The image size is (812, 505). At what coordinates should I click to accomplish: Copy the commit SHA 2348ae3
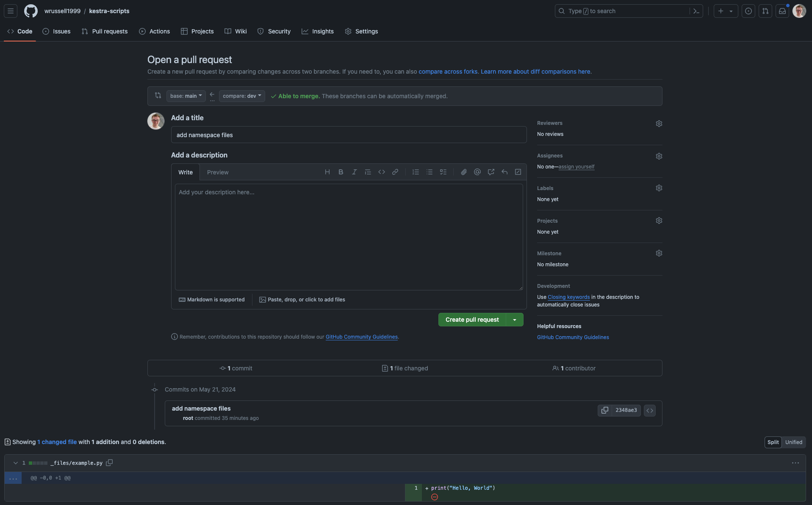click(x=604, y=410)
